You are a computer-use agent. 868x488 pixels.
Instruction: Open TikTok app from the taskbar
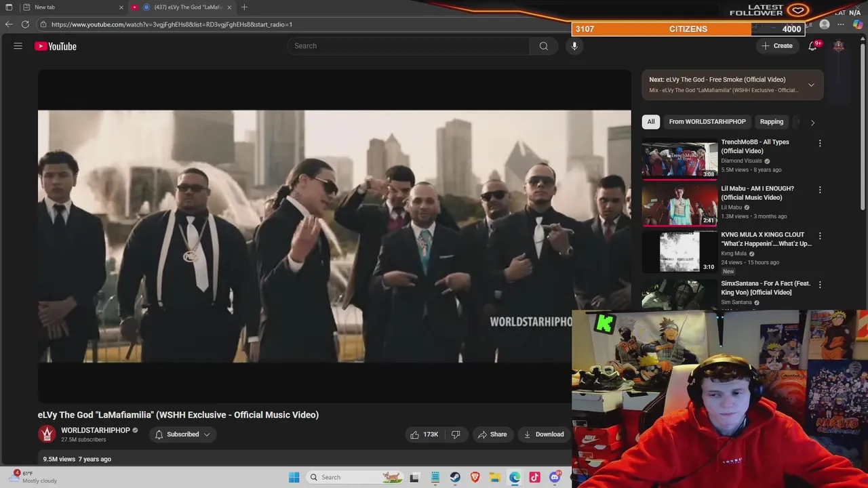535,477
